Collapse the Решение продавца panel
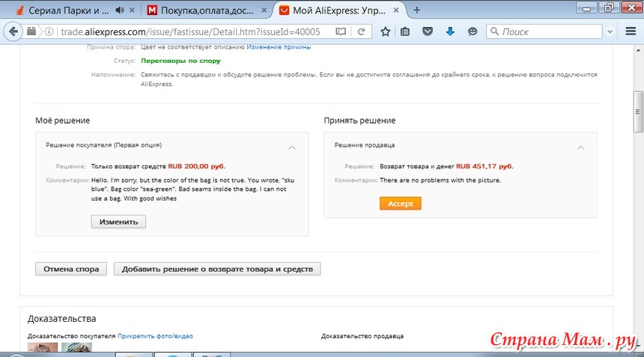Image resolution: width=644 pixels, height=357 pixels. pyautogui.click(x=580, y=147)
